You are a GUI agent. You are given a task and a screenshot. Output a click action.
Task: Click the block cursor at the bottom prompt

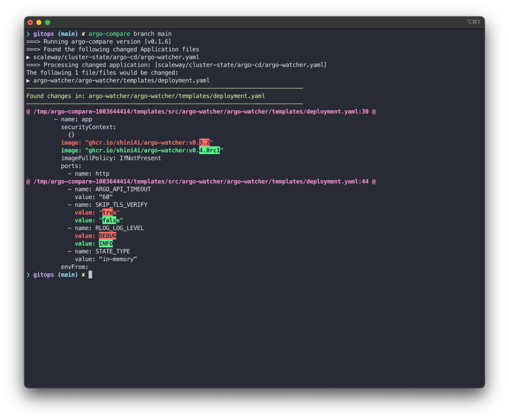click(90, 275)
